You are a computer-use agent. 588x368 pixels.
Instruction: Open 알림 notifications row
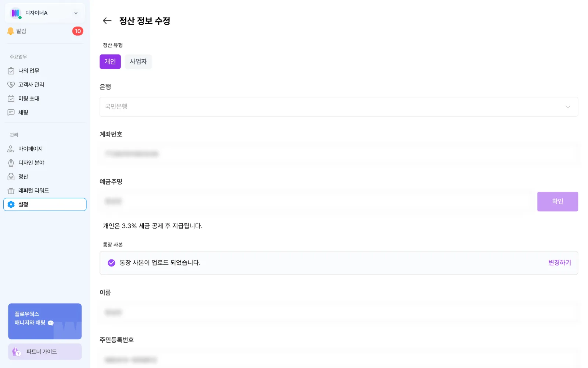pyautogui.click(x=45, y=31)
